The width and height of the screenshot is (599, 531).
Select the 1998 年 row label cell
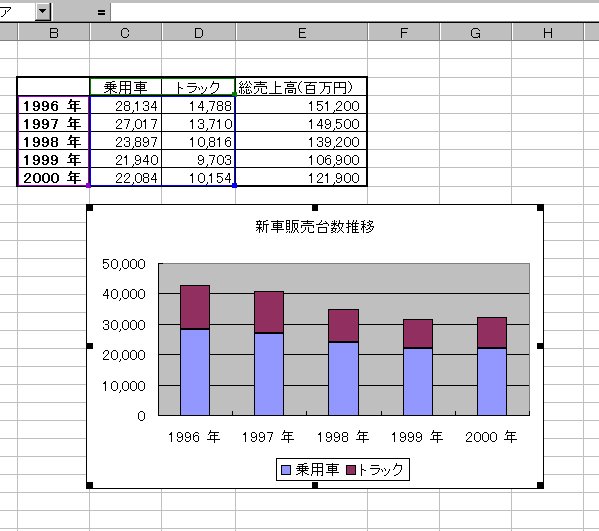[x=53, y=142]
